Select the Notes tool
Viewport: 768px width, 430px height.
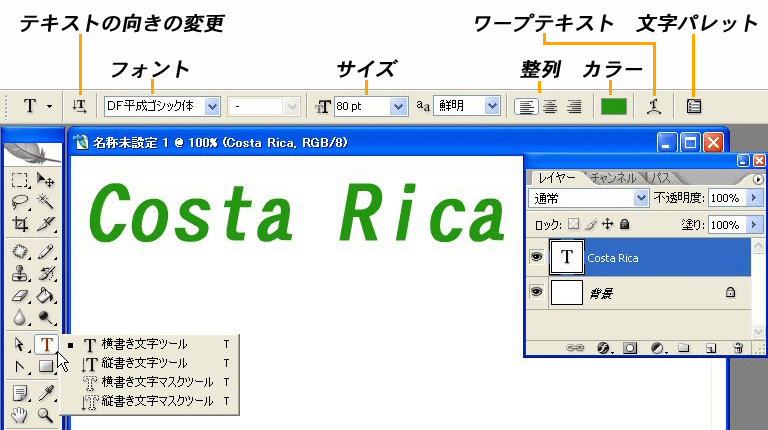coord(20,393)
